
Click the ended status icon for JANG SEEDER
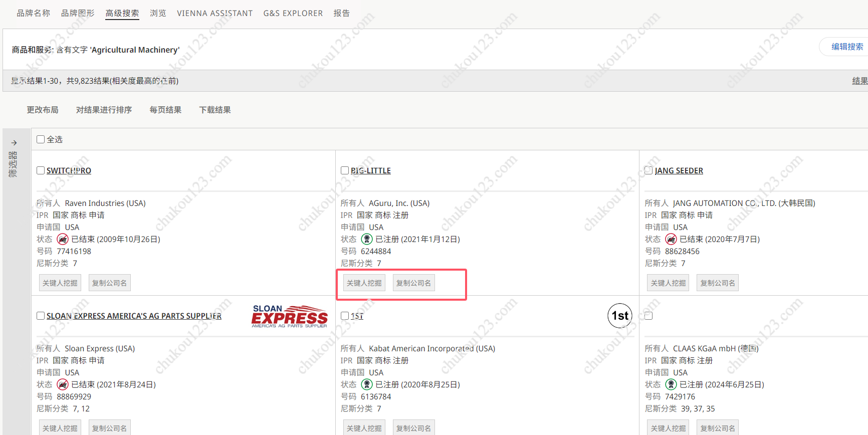pyautogui.click(x=671, y=239)
